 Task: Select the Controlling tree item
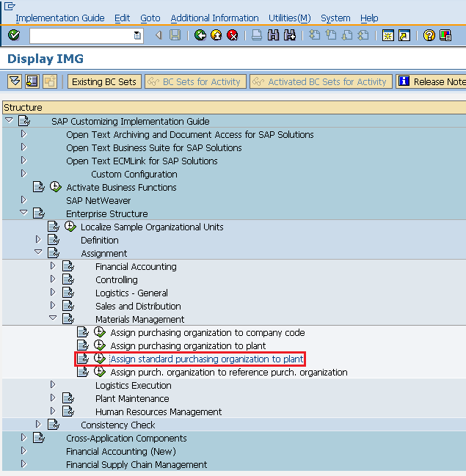117,280
